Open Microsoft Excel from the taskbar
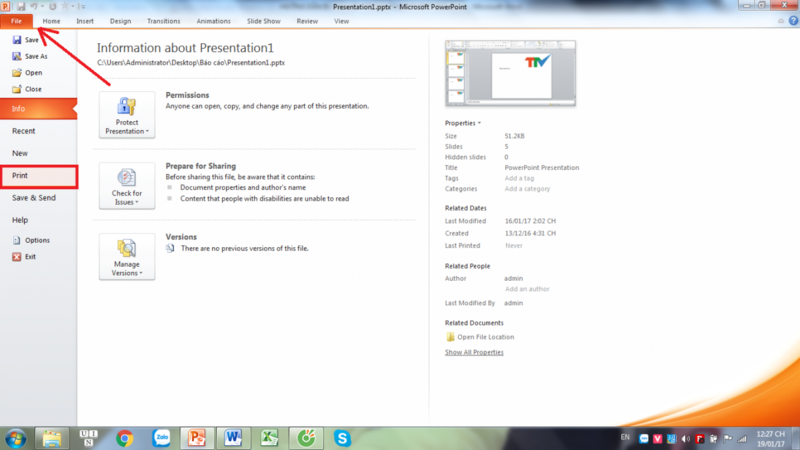The height and width of the screenshot is (450, 800). tap(269, 438)
